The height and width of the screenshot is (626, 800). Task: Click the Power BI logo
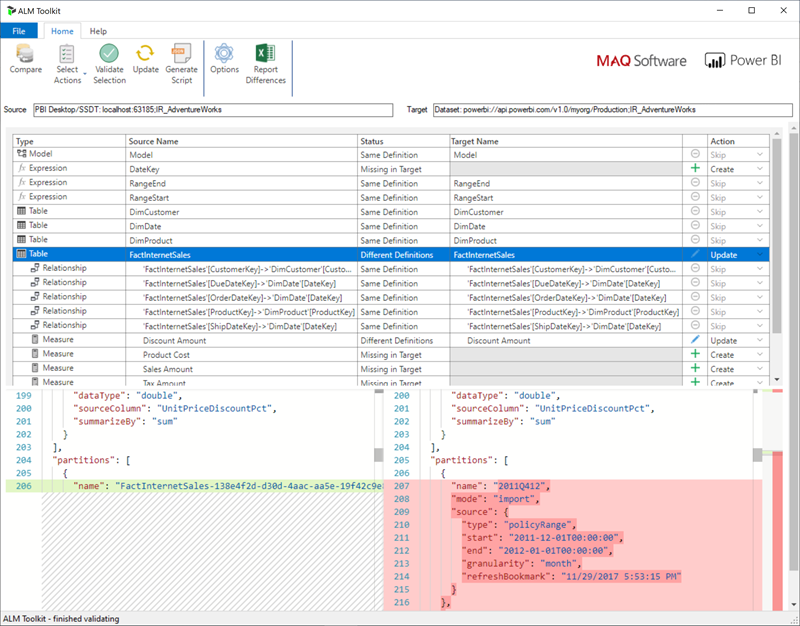click(x=744, y=60)
